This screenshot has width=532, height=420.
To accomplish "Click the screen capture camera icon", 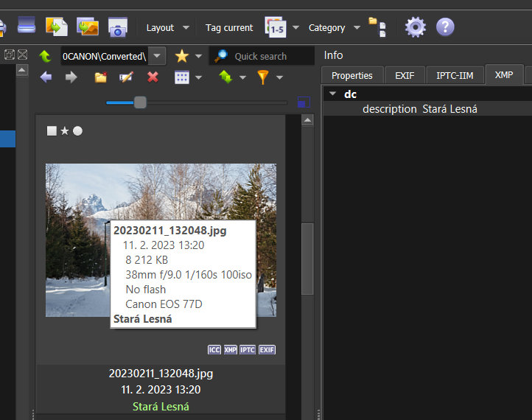I will click(x=118, y=27).
